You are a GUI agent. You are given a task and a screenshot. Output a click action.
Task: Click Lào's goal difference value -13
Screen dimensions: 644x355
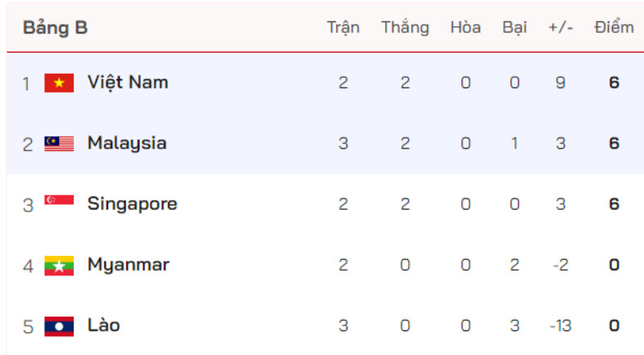pyautogui.click(x=560, y=325)
